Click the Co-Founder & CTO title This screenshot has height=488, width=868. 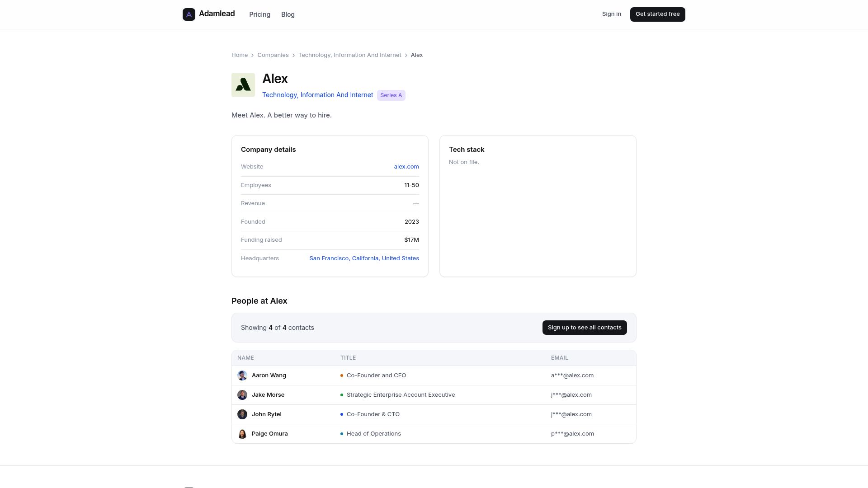[373, 414]
